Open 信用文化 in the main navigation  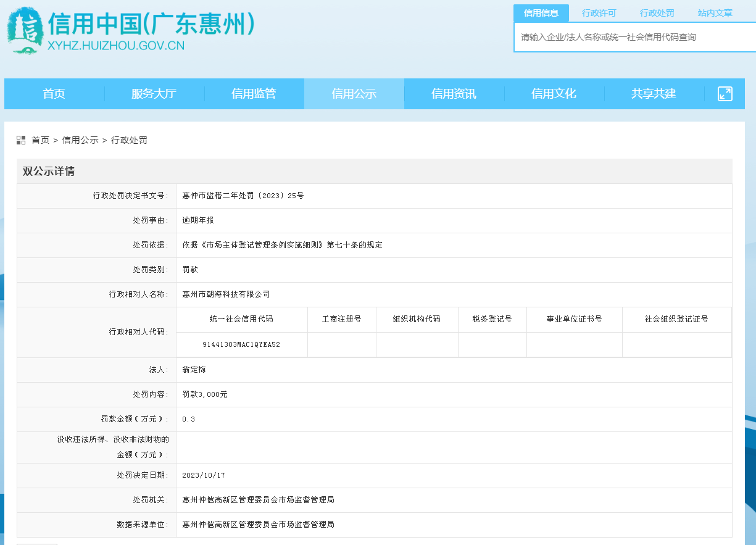click(554, 94)
